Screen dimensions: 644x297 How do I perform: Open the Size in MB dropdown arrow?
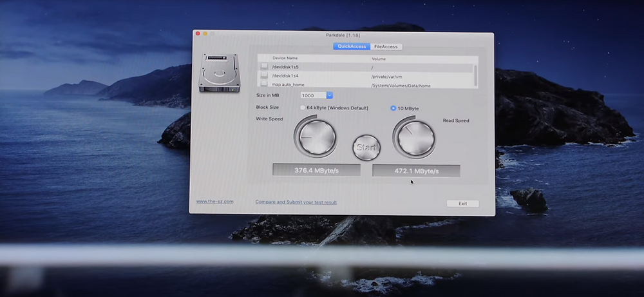(x=329, y=95)
